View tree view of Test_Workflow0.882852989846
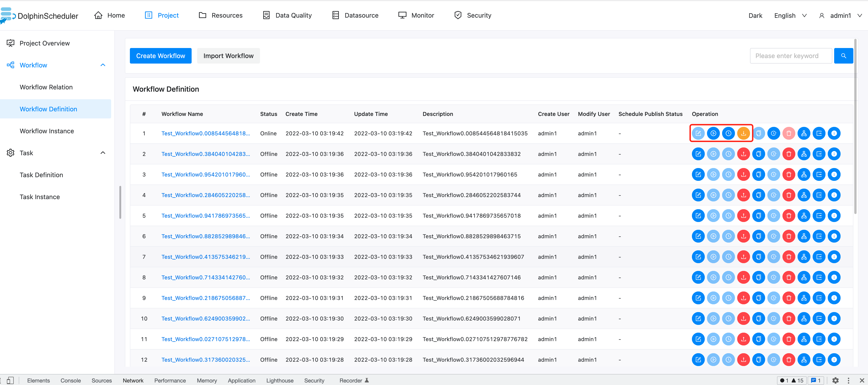Screen dimensions: 868x385 coord(804,236)
